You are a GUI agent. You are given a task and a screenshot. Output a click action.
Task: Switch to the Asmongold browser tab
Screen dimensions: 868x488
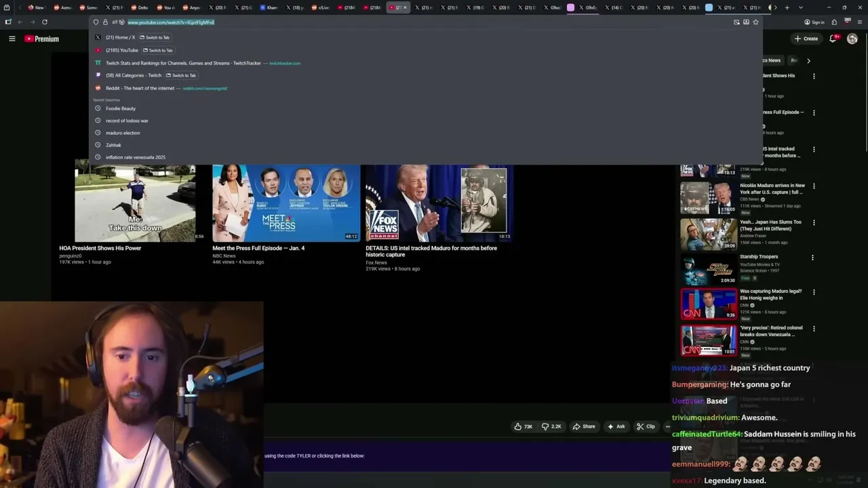[62, 7]
